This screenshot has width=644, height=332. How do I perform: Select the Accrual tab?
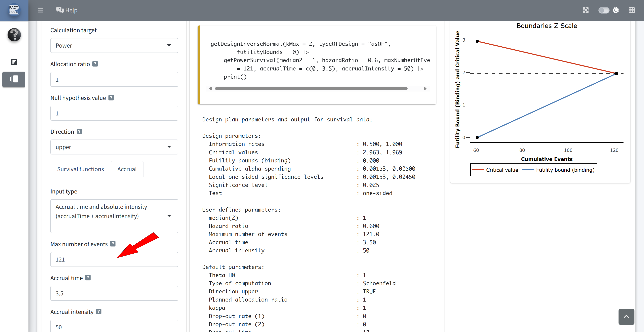point(127,169)
